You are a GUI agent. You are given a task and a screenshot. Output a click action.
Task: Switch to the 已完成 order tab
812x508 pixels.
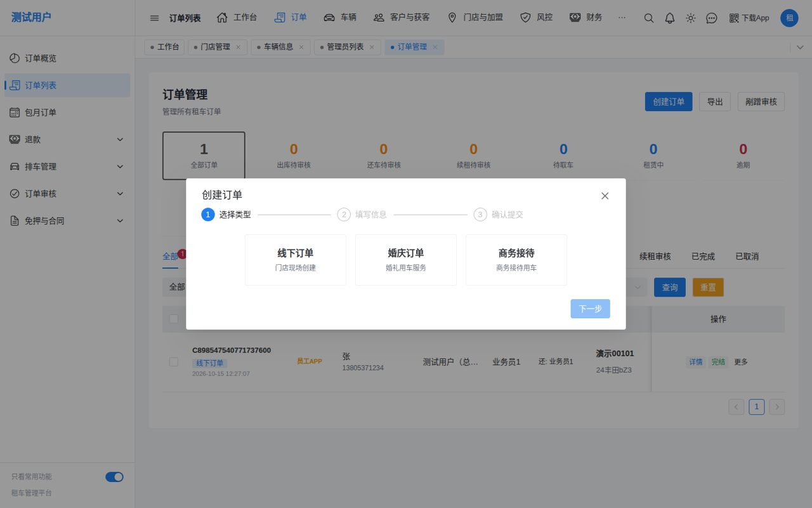click(703, 257)
